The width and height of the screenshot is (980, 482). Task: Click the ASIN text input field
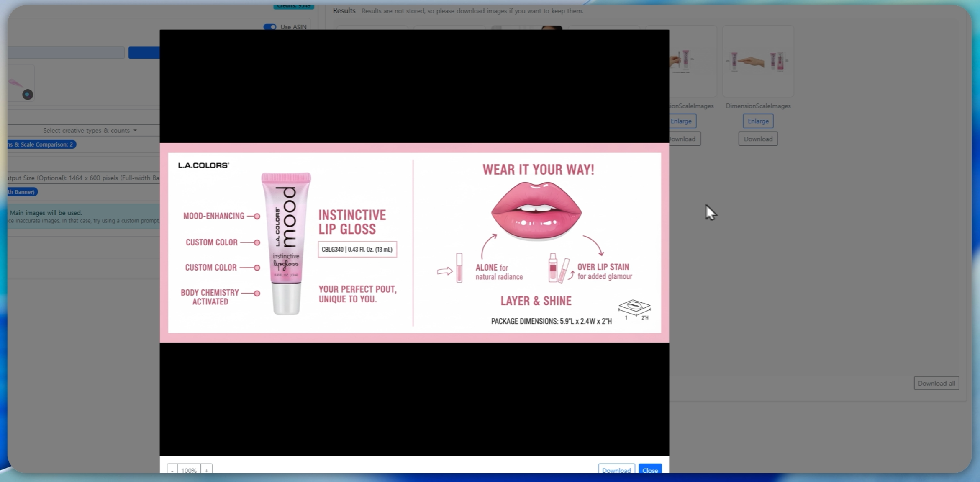[66, 53]
